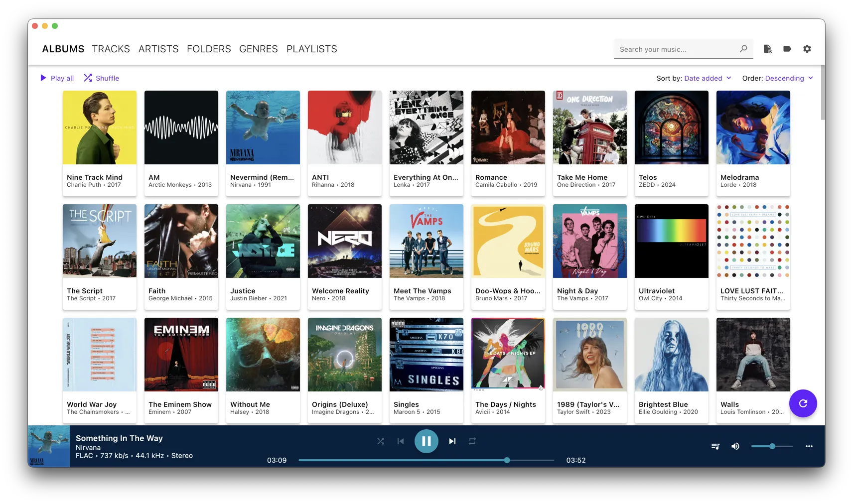Open the play queue icon
The height and width of the screenshot is (504, 853).
tap(715, 446)
